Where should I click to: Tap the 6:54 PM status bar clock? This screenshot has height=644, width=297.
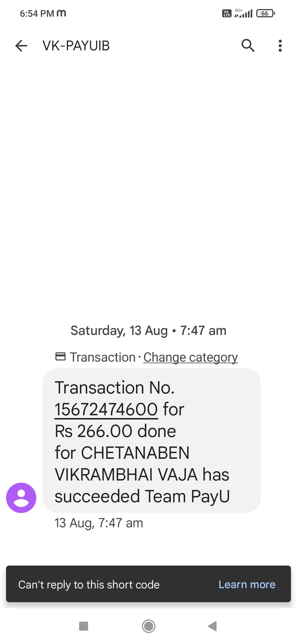pyautogui.click(x=37, y=13)
